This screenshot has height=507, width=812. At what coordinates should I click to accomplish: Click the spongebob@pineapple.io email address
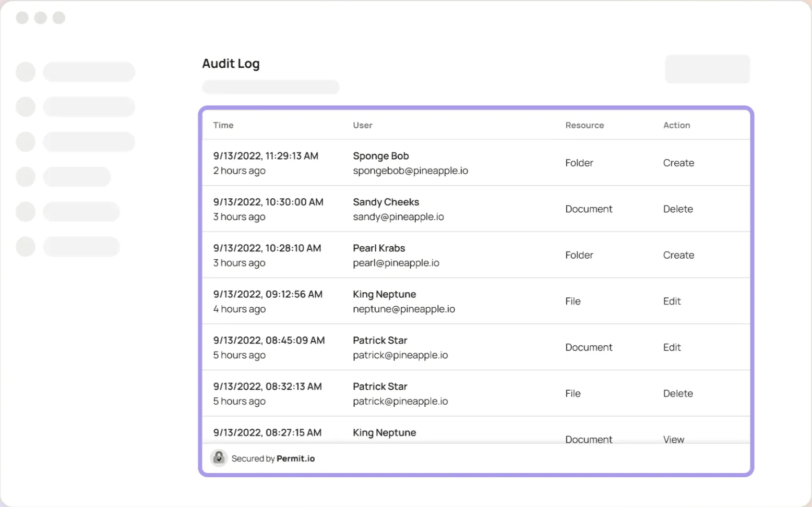tap(410, 171)
